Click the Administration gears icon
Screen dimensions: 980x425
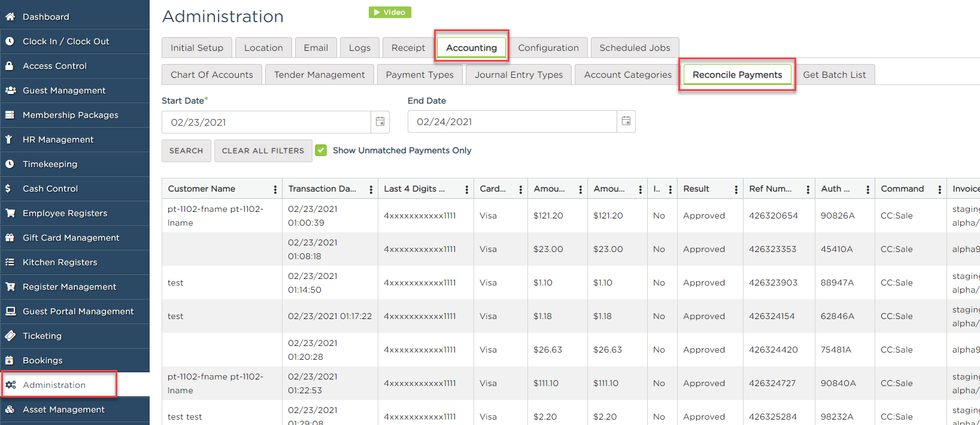(11, 385)
